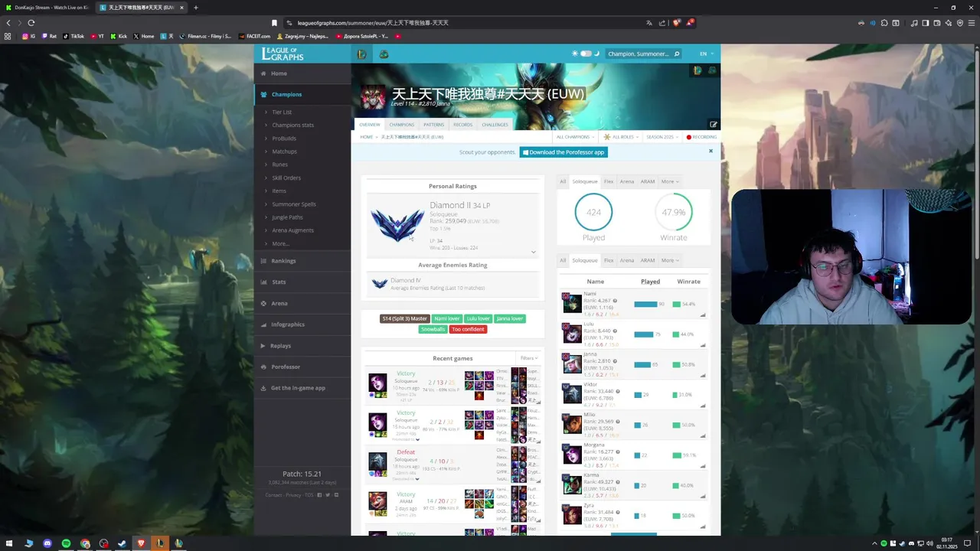Expand More... in sidebar

pos(280,243)
